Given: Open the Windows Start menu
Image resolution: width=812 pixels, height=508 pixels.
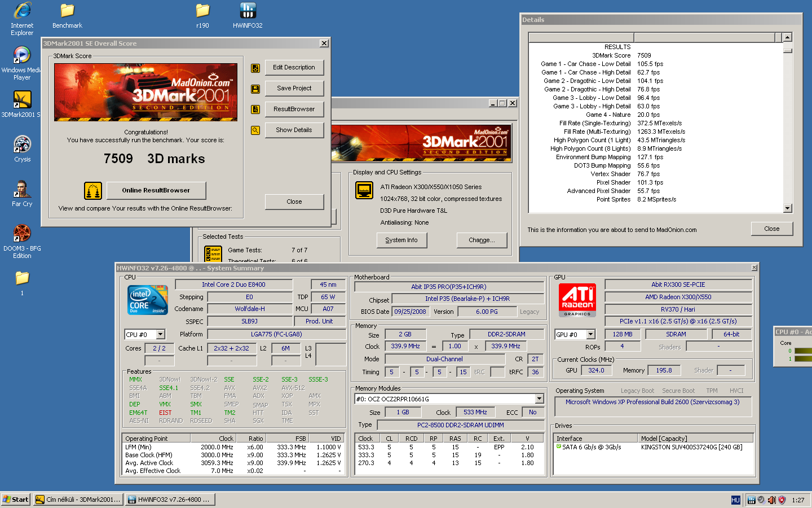Looking at the screenshot, I should 16,500.
